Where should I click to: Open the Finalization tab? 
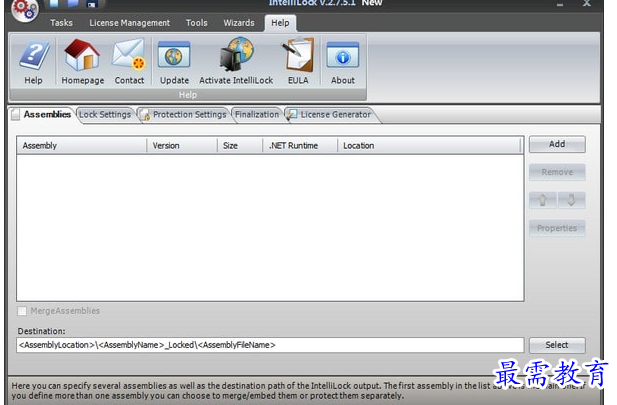257,115
